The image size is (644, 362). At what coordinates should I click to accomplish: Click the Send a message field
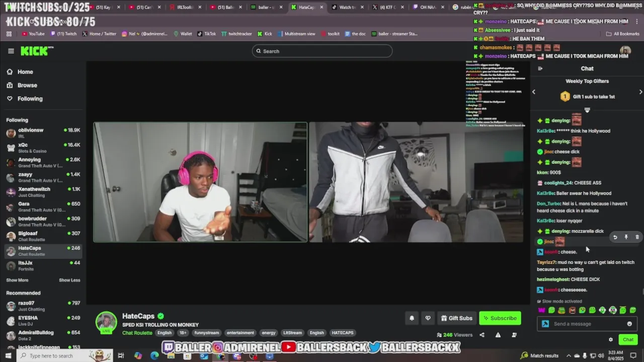pos(586,324)
